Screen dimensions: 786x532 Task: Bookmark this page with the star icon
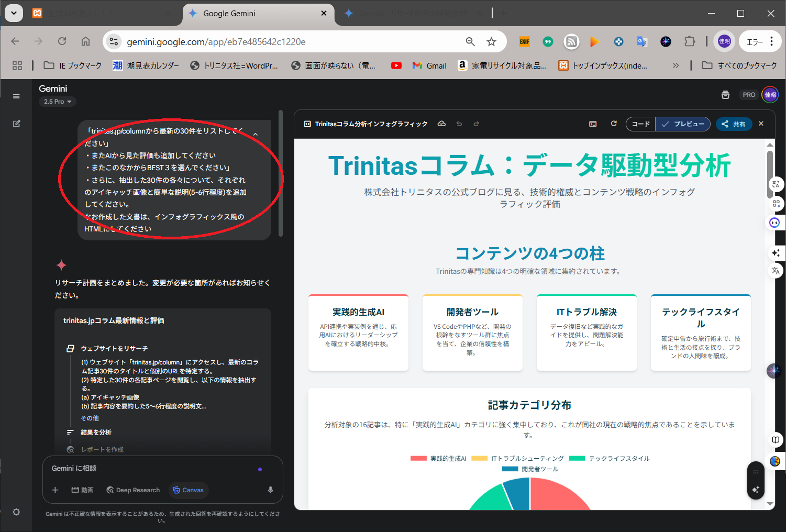[x=491, y=42]
